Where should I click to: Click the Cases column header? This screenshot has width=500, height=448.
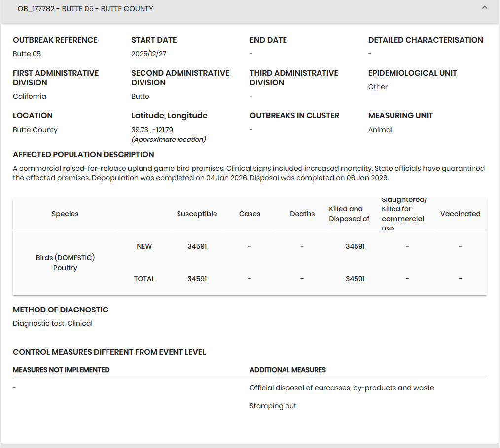click(250, 214)
